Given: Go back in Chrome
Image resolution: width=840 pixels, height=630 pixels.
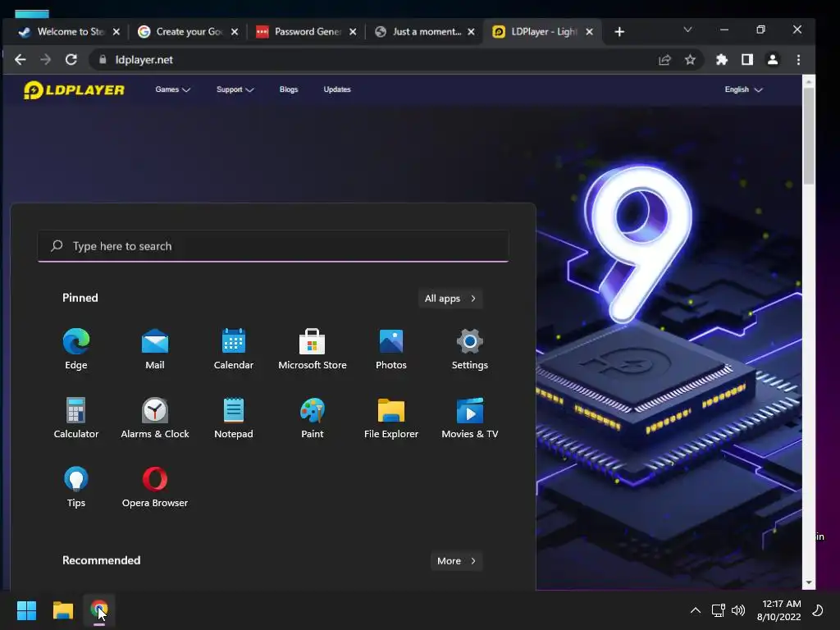Looking at the screenshot, I should coord(21,59).
